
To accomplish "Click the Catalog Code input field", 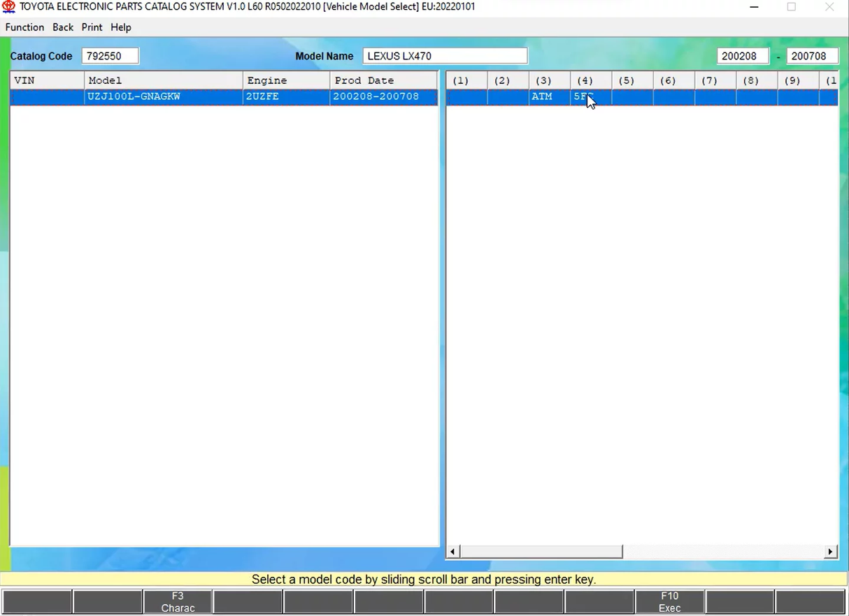I will pos(110,56).
